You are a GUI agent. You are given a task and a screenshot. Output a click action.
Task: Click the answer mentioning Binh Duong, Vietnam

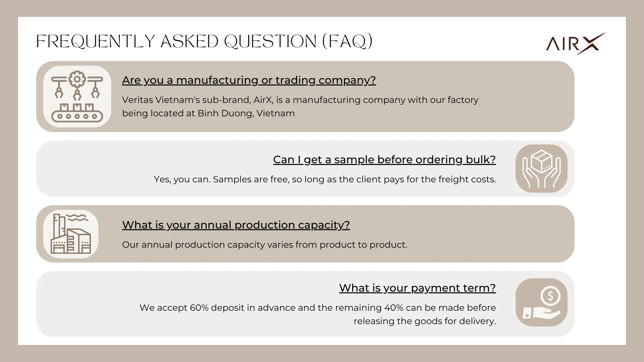pos(300,107)
